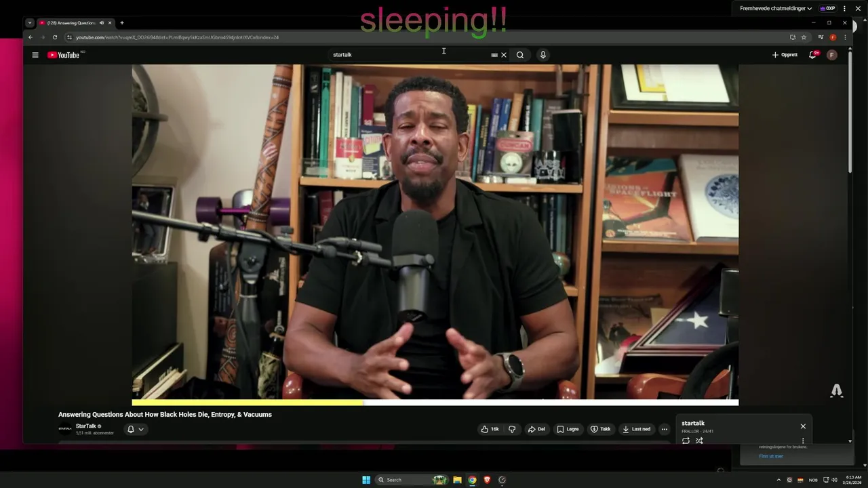Open startalk playlist options menu

pyautogui.click(x=803, y=441)
